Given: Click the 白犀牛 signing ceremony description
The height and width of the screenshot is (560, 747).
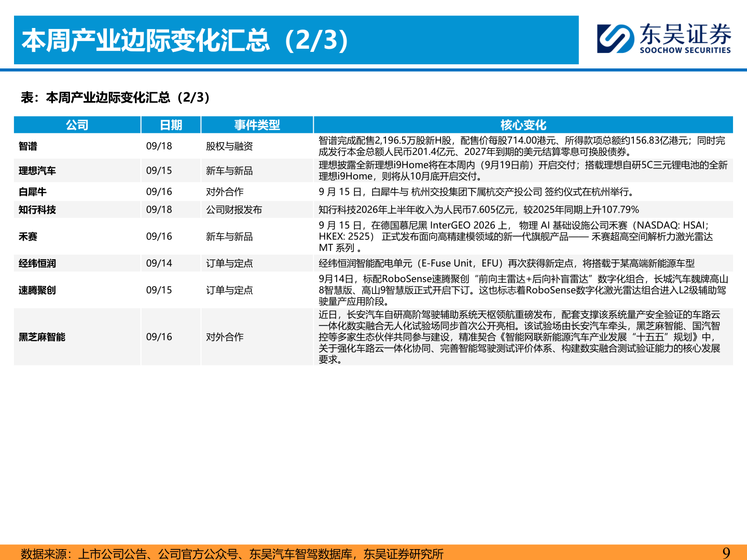Looking at the screenshot, I should click(476, 192).
